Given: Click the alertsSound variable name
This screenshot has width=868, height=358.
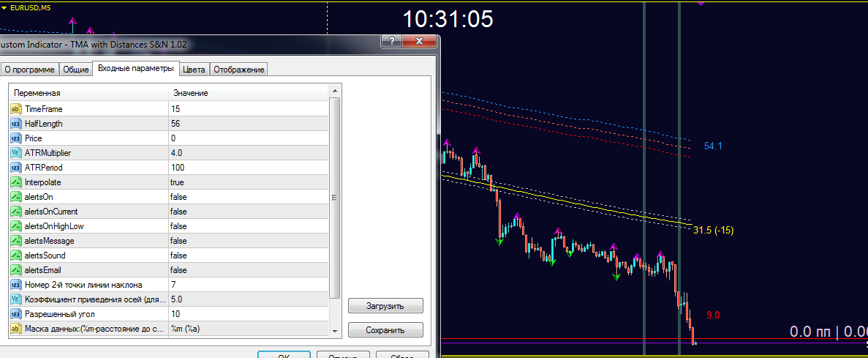Looking at the screenshot, I should coord(45,256).
